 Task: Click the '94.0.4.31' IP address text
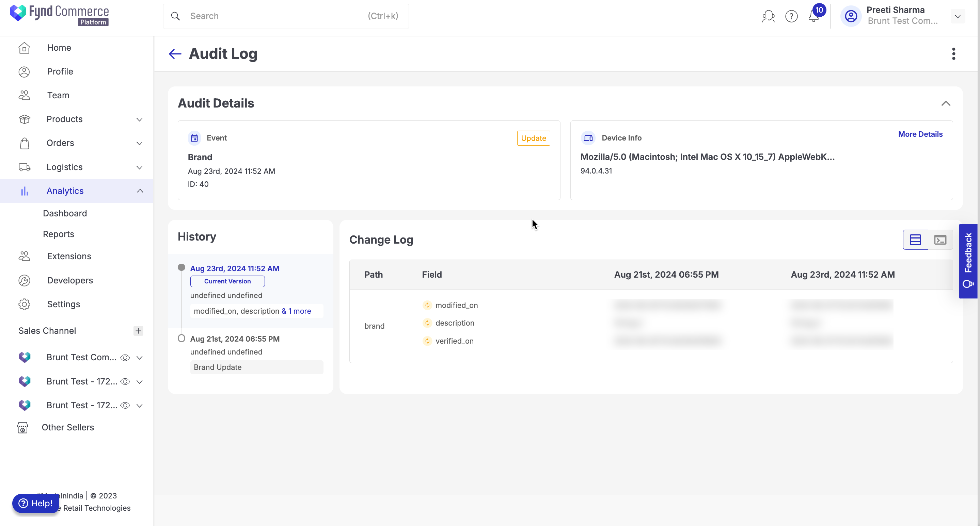pos(596,171)
